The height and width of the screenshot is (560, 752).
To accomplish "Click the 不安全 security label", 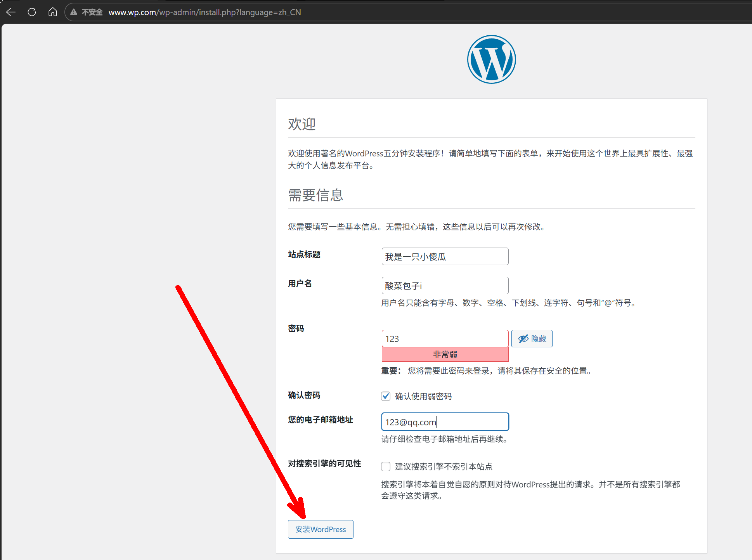I will click(x=92, y=12).
